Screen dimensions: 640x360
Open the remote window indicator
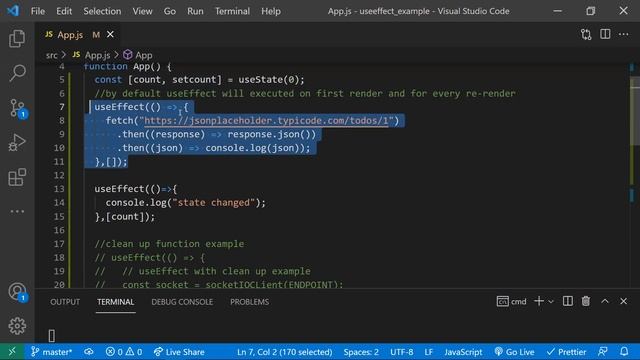(12, 351)
